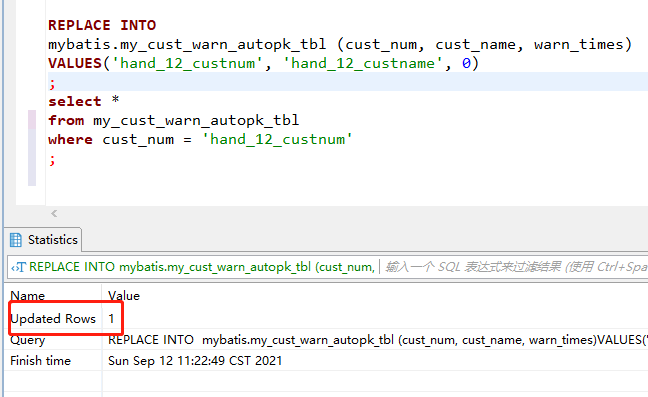
Task: Select the Finish time value Sun Sep 12
Action: (x=195, y=361)
